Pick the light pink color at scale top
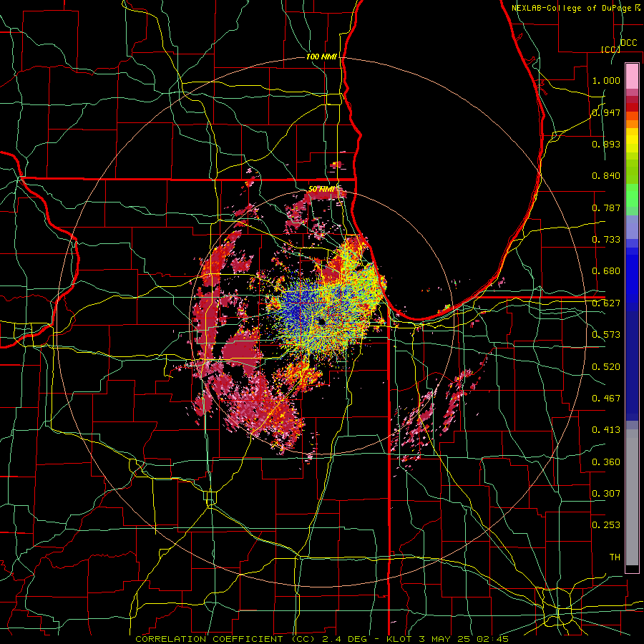This screenshot has height=644, width=644. (632, 77)
